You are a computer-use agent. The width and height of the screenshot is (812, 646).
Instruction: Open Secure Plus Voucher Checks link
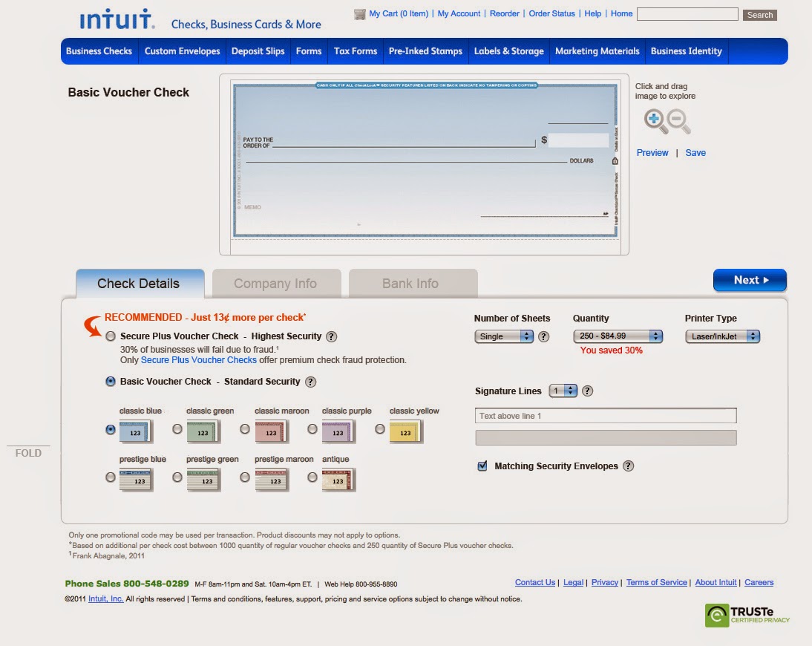(199, 360)
